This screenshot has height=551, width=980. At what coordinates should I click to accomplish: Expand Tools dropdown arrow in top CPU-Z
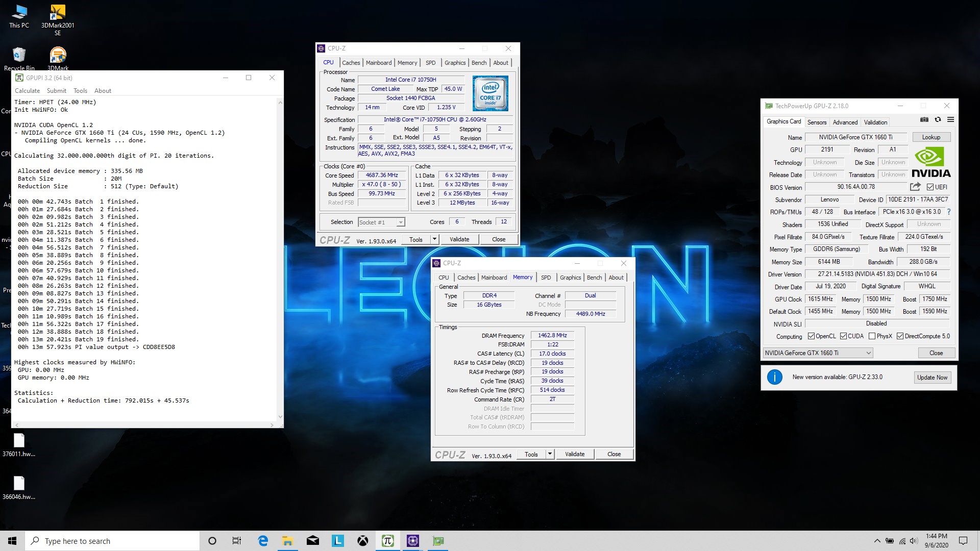pos(434,239)
